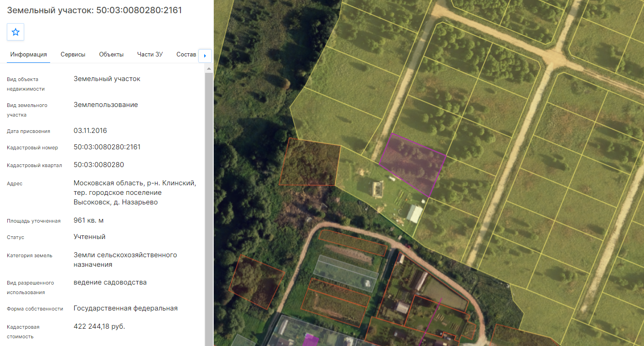The width and height of the screenshot is (644, 346).
Task: Click the address text Московская область
Action: tap(103, 183)
